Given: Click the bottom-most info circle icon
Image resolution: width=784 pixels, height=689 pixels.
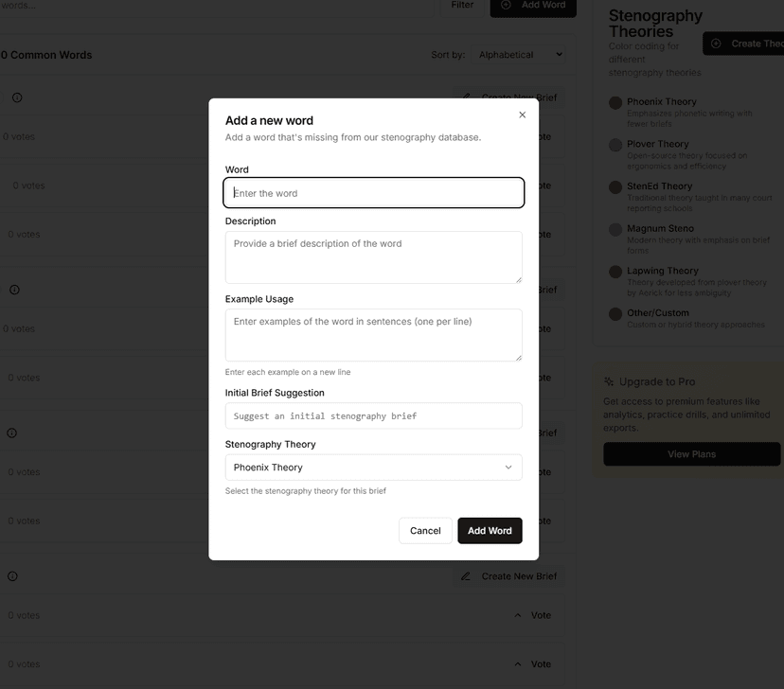Looking at the screenshot, I should tap(12, 576).
